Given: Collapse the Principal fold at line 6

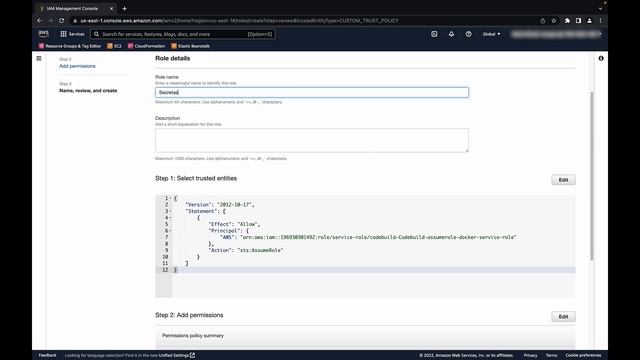Looking at the screenshot, I should click(170, 231).
